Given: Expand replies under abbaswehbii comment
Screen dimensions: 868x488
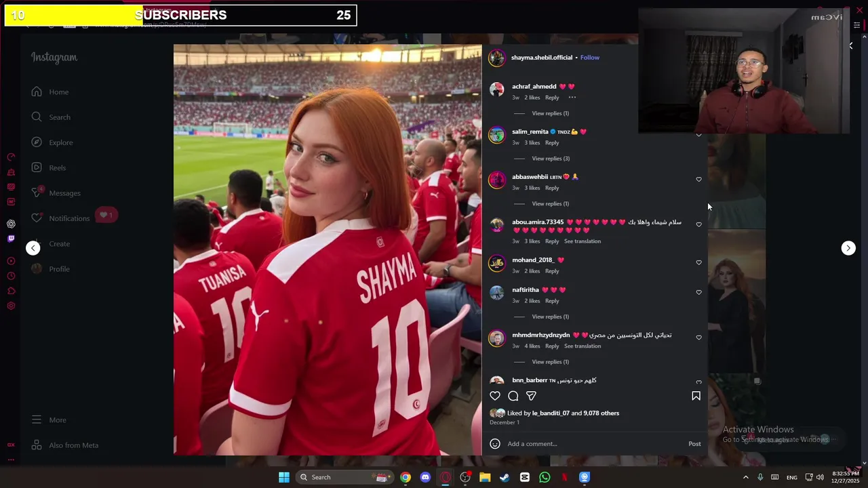Looking at the screenshot, I should (550, 204).
